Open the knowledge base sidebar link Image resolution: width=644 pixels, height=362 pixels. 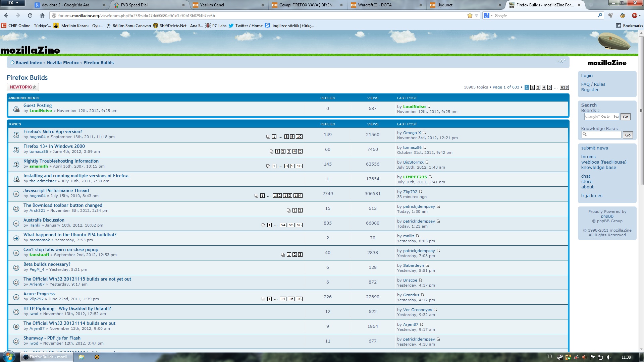(x=599, y=168)
